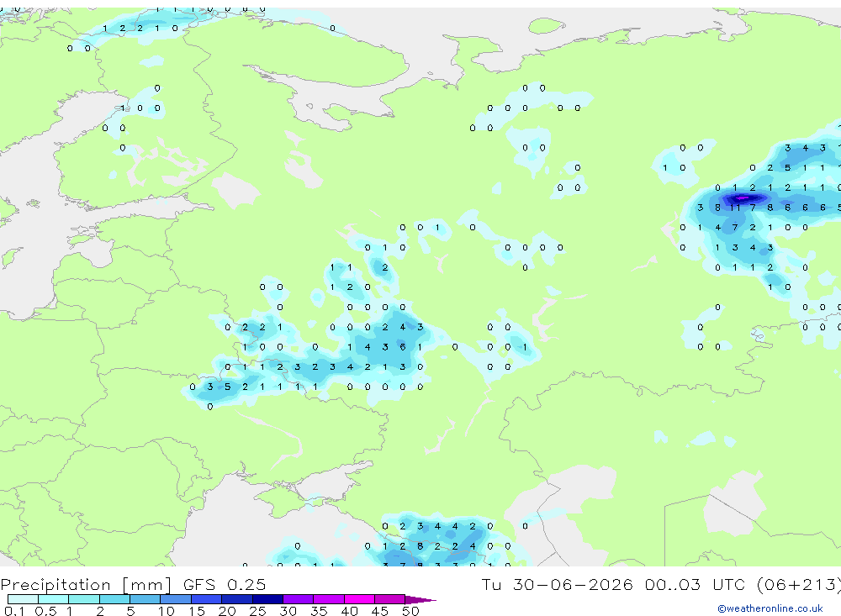
Task: Click the 45–50 mm legend color swatch
Action: (390, 599)
